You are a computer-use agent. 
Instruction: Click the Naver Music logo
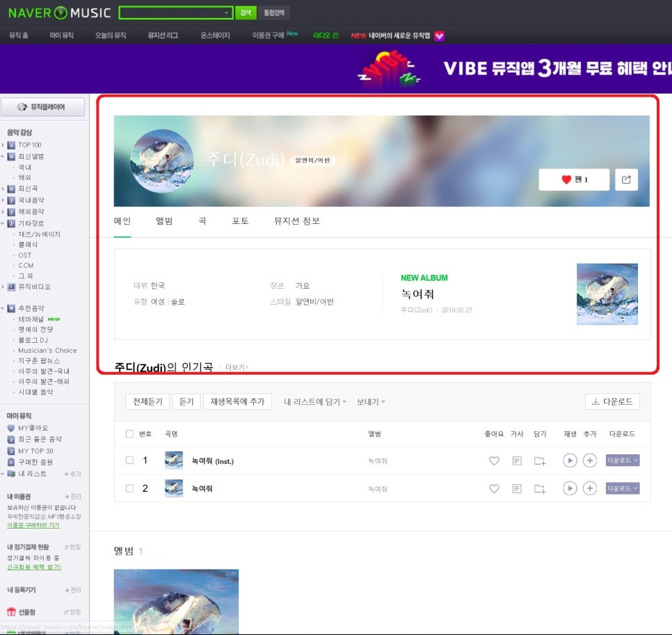coord(59,13)
